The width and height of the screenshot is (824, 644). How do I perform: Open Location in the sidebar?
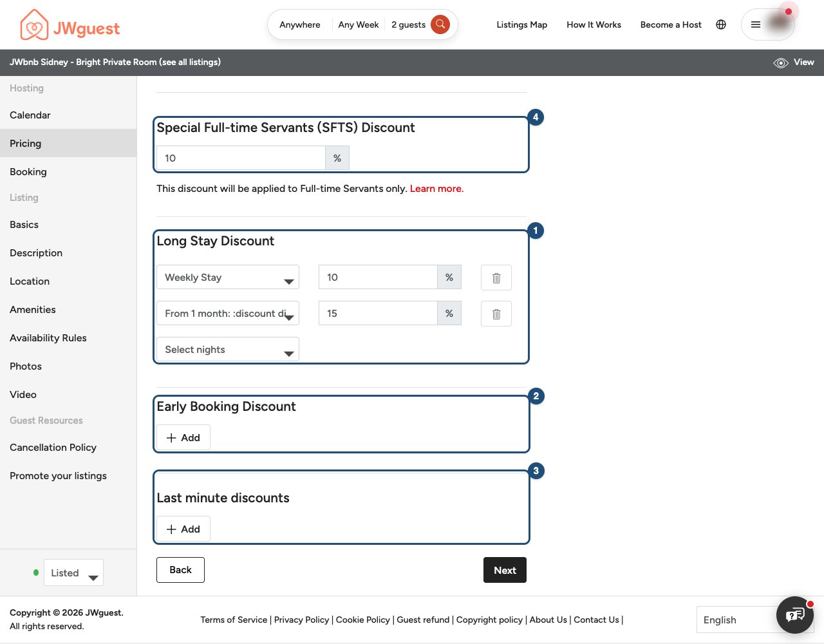[x=68, y=281]
